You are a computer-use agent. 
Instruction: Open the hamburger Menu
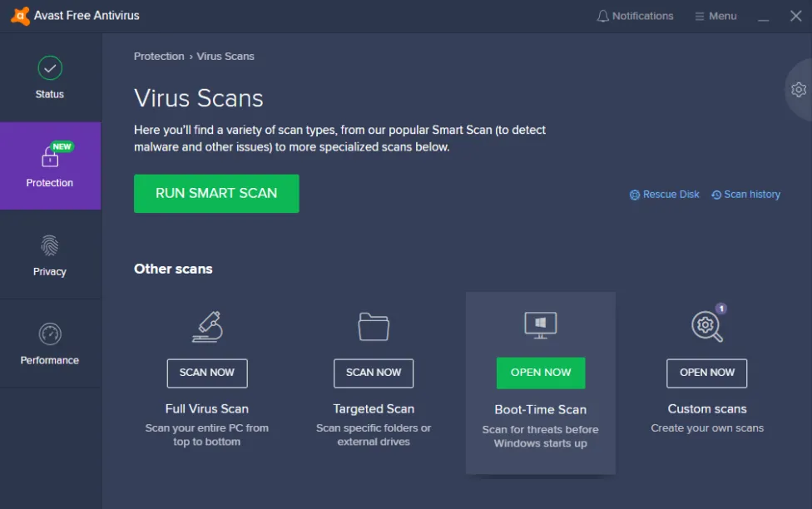pyautogui.click(x=715, y=16)
